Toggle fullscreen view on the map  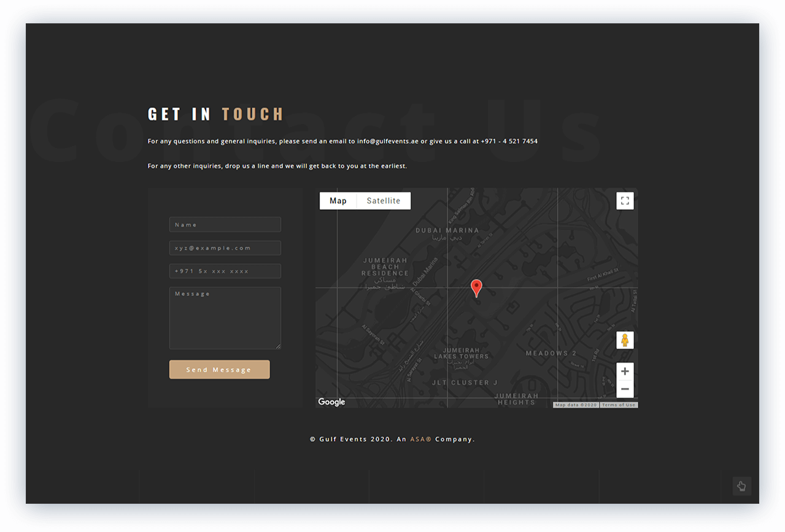[x=625, y=201]
